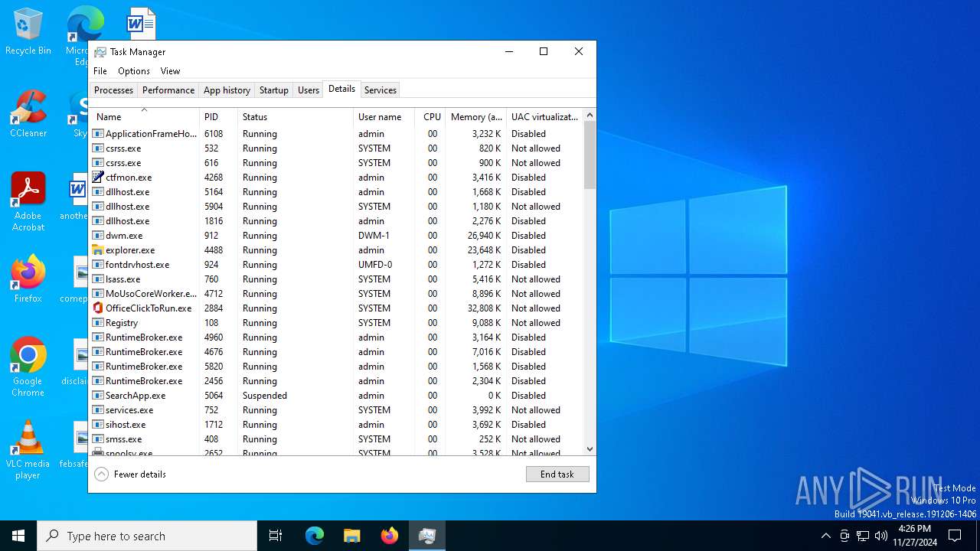Show hidden system tray icons
980x551 pixels.
pyautogui.click(x=825, y=536)
